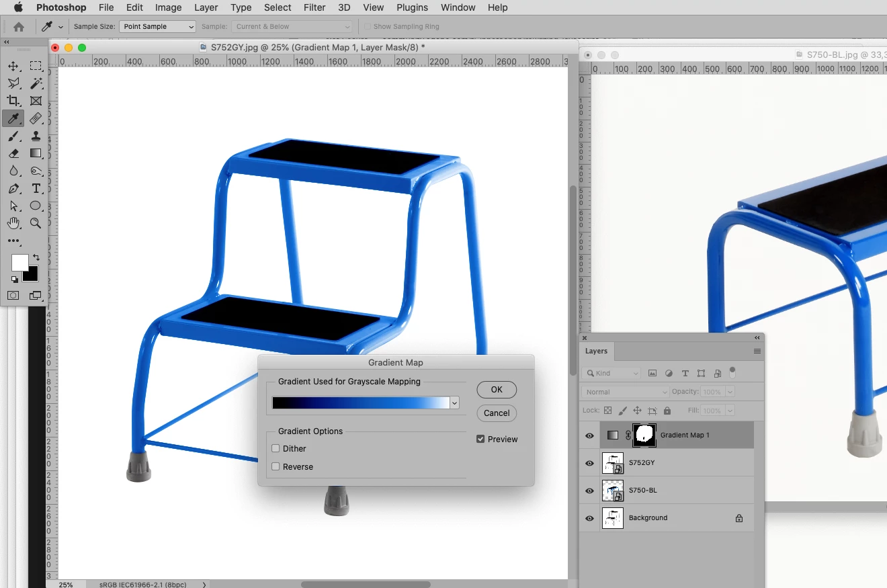Select the Horizontal Type tool

pos(36,189)
